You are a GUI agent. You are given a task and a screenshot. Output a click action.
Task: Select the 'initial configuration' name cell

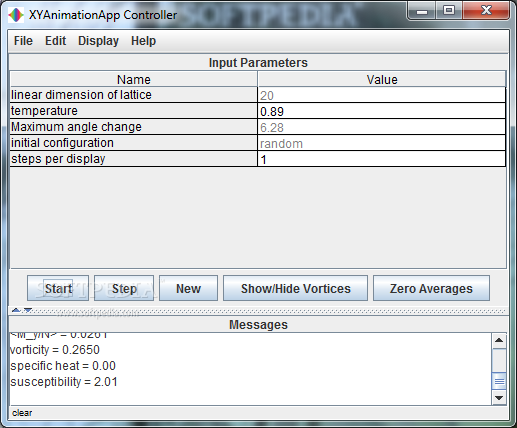click(x=134, y=143)
